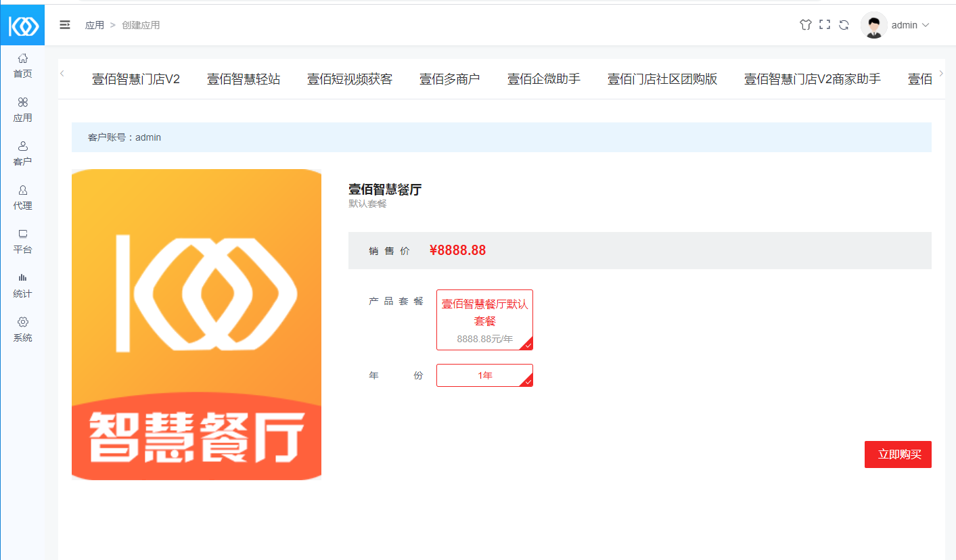This screenshot has height=560, width=956.
Task: Select the 壹佰企微助手 tab
Action: pos(544,79)
